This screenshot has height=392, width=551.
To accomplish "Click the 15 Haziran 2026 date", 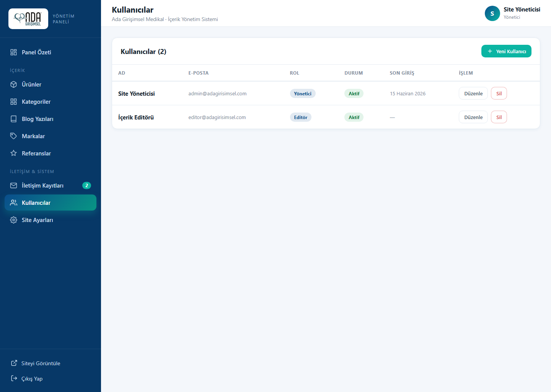I will pos(408,93).
